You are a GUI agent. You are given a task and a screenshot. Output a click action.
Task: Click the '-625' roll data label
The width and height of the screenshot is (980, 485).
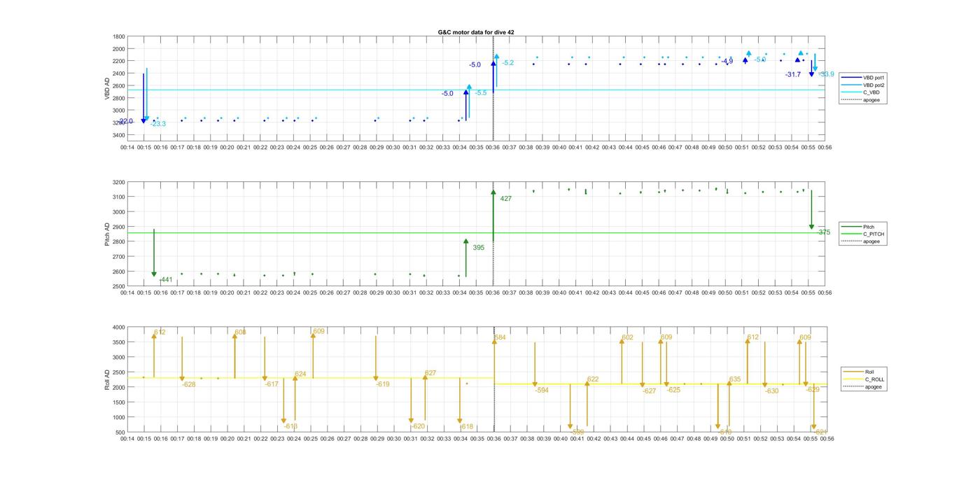[673, 390]
